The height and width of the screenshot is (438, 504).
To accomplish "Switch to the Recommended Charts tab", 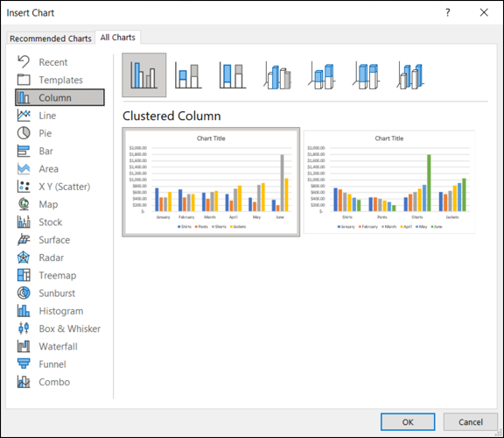I will point(51,39).
